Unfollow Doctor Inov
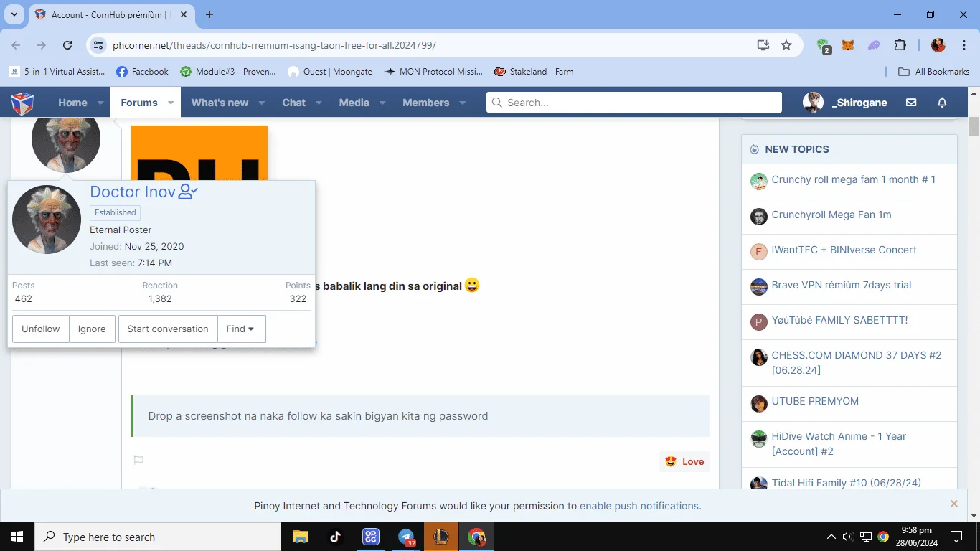Screen dimensions: 980x551 (x=41, y=329)
